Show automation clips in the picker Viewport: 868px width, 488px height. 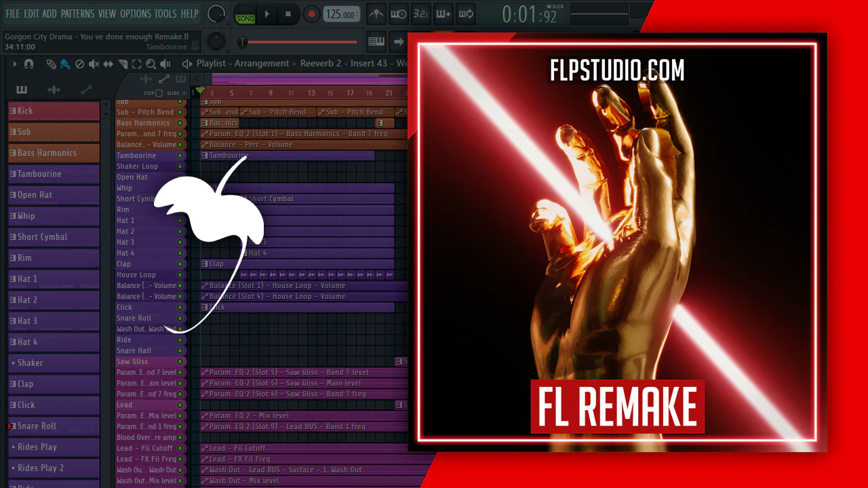coord(86,90)
